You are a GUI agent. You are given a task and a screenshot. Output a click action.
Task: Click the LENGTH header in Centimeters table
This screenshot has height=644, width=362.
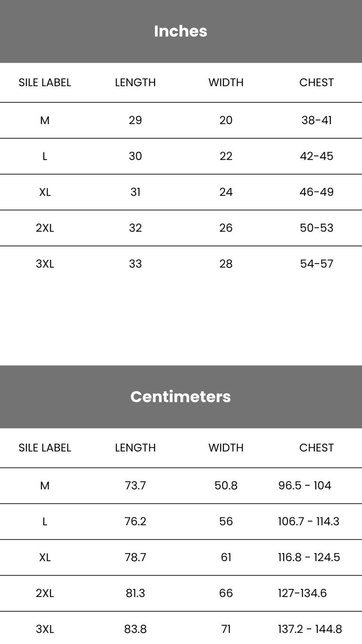[x=135, y=448]
